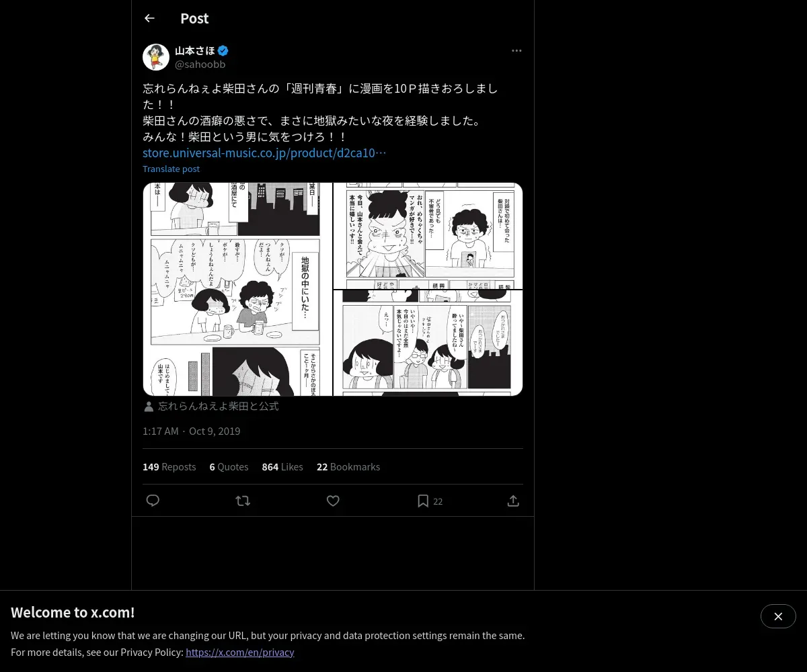Click Translate post

tap(171, 169)
